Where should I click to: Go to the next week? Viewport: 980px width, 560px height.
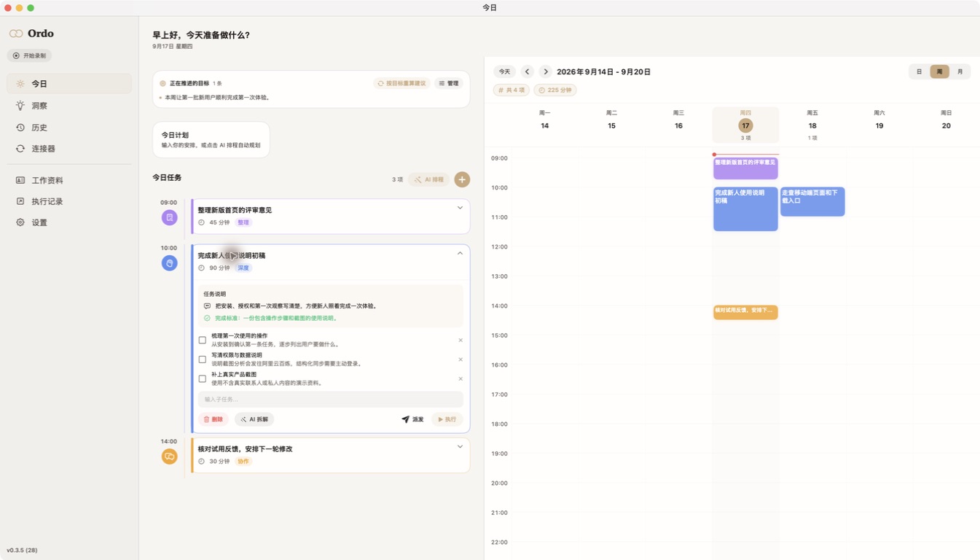pyautogui.click(x=545, y=71)
